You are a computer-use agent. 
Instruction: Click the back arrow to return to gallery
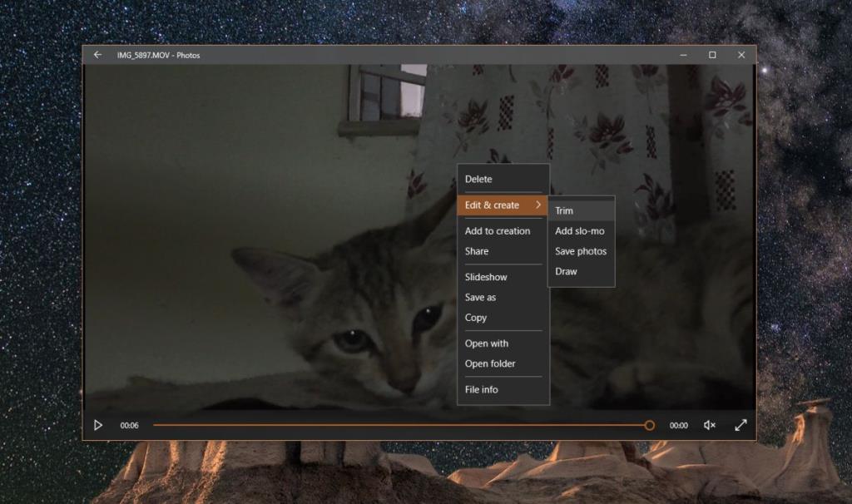click(97, 55)
